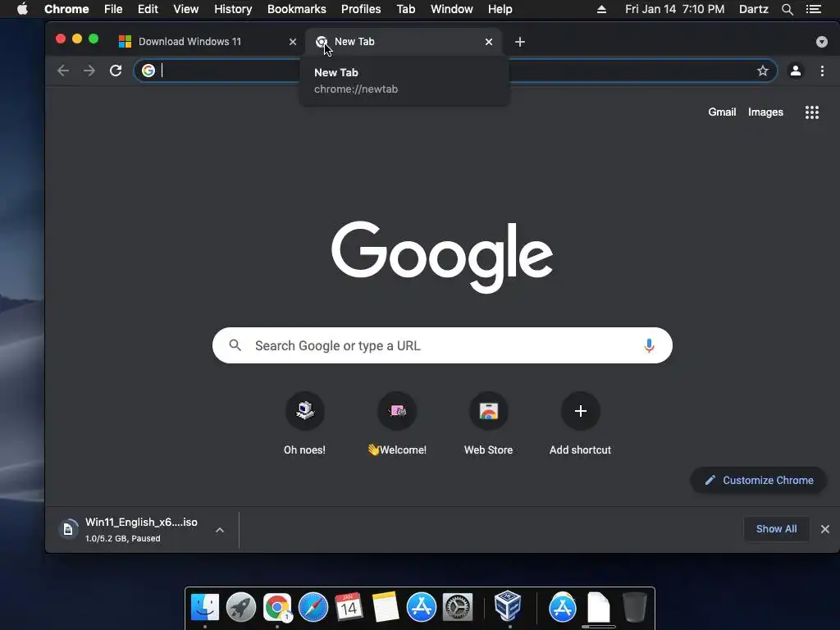This screenshot has height=630, width=840.
Task: Open Chrome's three-dot menu
Action: pos(822,71)
